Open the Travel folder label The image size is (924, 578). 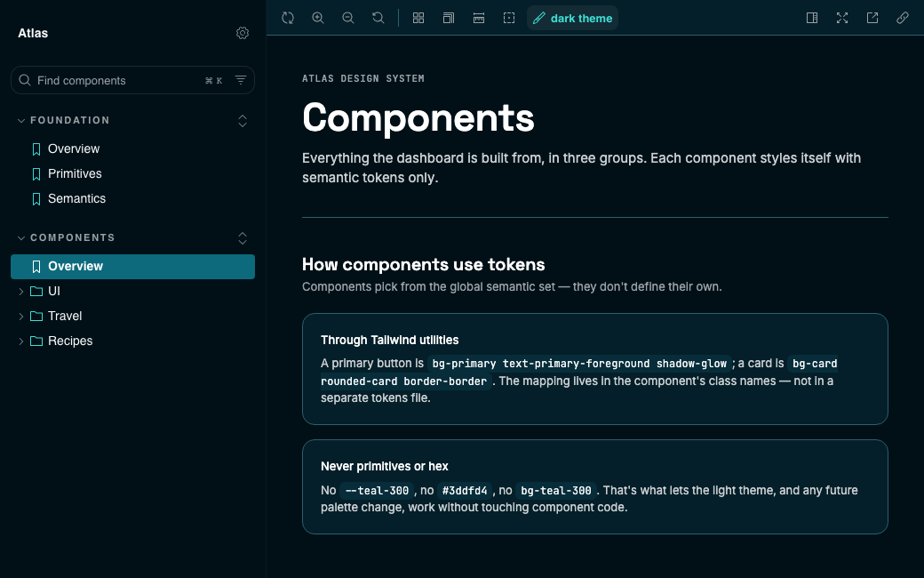click(x=65, y=317)
